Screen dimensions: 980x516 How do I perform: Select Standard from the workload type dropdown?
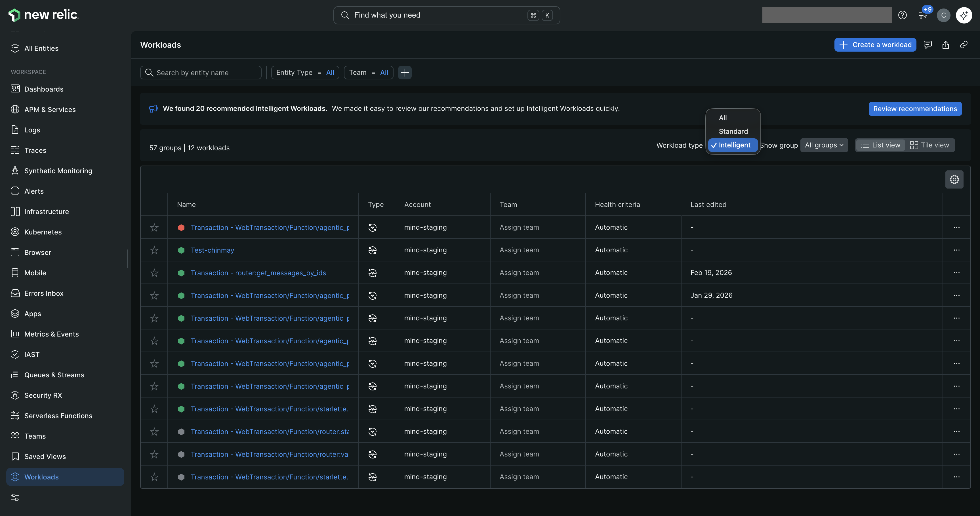click(x=733, y=131)
